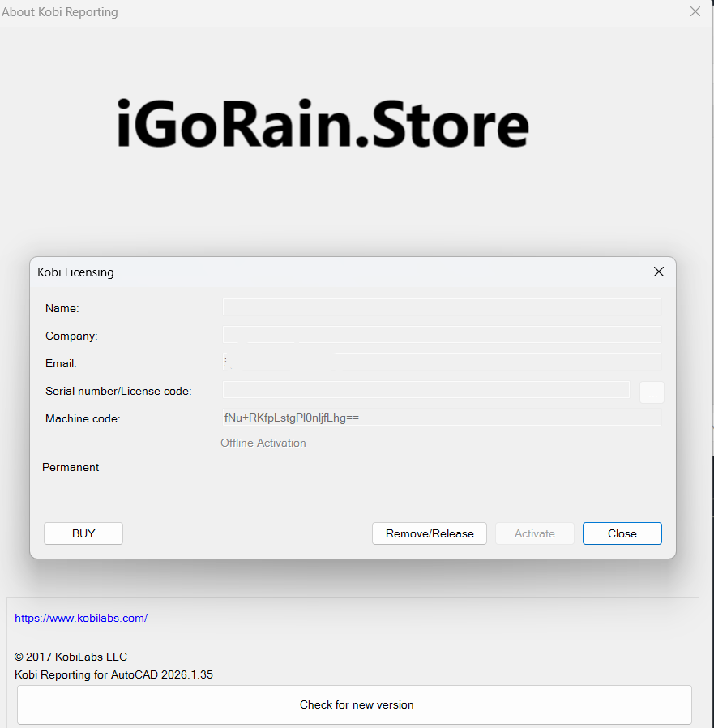Click the Machine code label
This screenshot has height=728, width=714.
(83, 418)
